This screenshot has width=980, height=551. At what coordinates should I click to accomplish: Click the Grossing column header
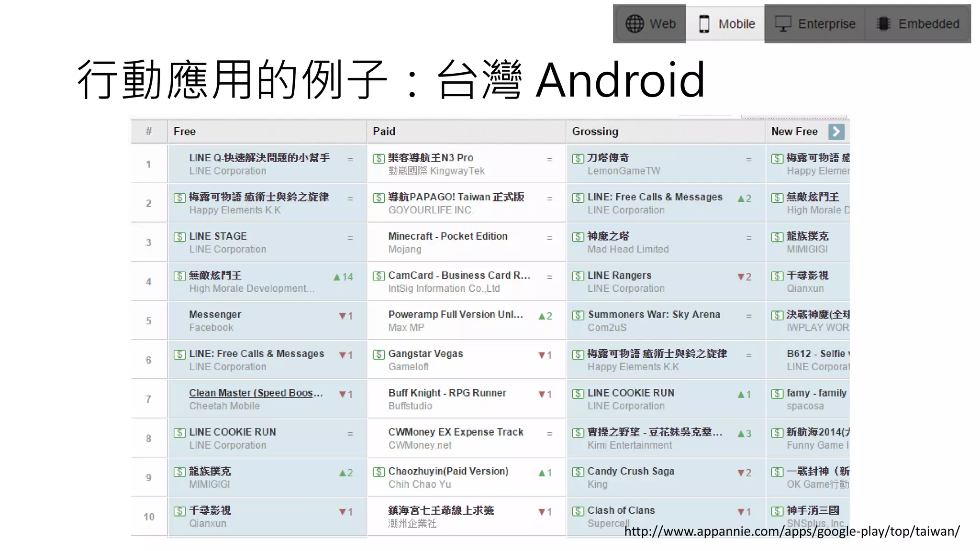click(x=595, y=132)
